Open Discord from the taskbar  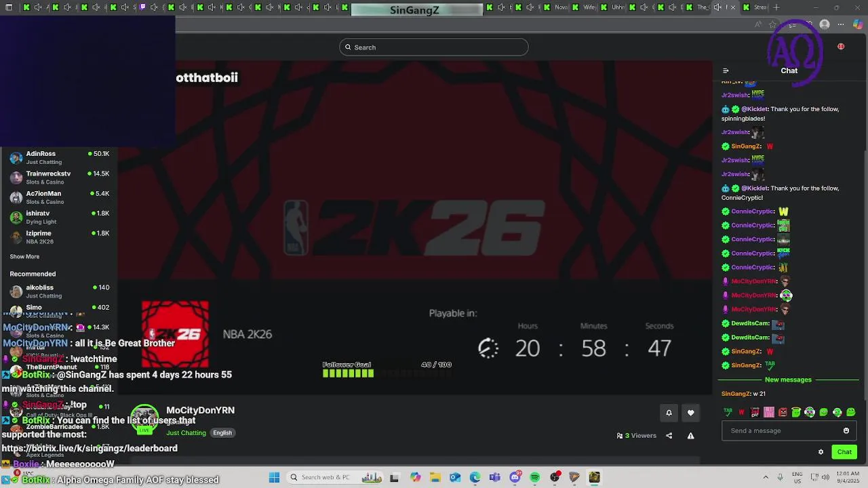(515, 477)
